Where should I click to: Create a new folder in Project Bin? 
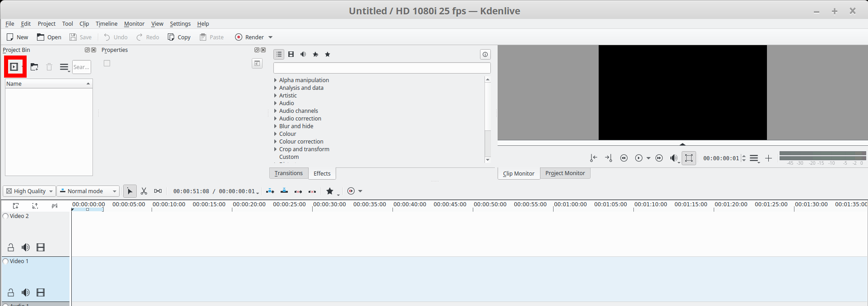click(34, 67)
